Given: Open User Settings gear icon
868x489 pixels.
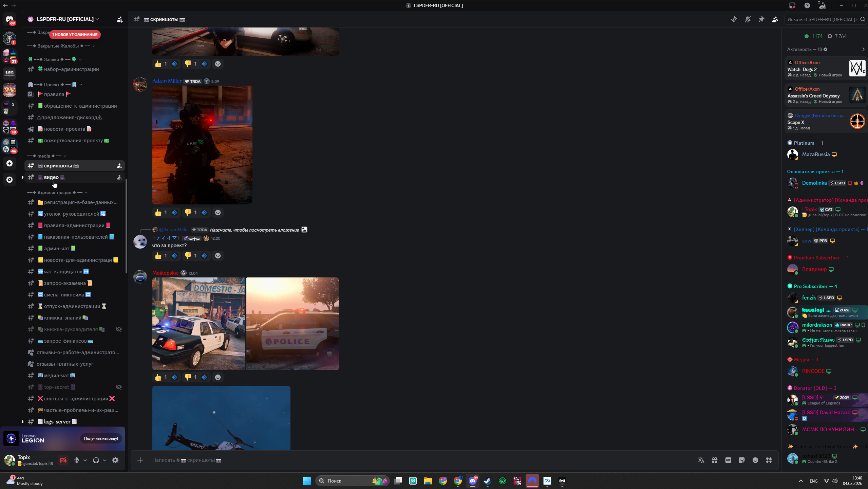Looking at the screenshot, I should pyautogui.click(x=115, y=460).
